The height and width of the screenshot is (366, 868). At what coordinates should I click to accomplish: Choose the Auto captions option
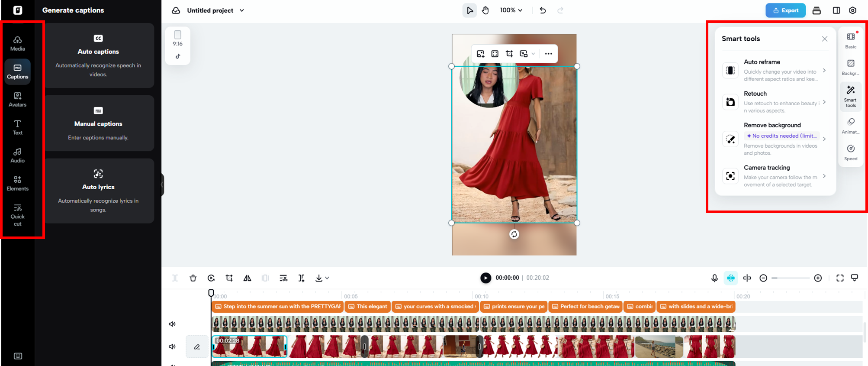tap(99, 55)
